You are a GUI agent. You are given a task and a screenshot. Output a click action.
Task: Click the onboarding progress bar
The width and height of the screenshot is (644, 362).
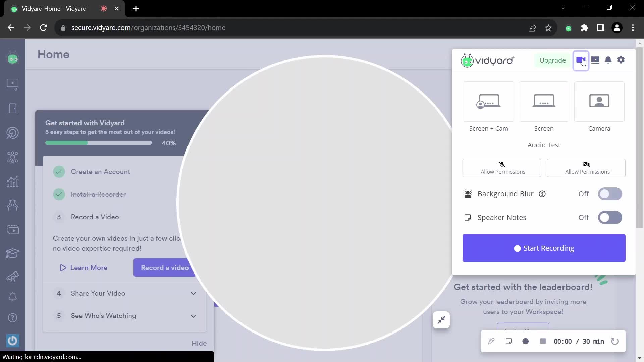tap(99, 143)
